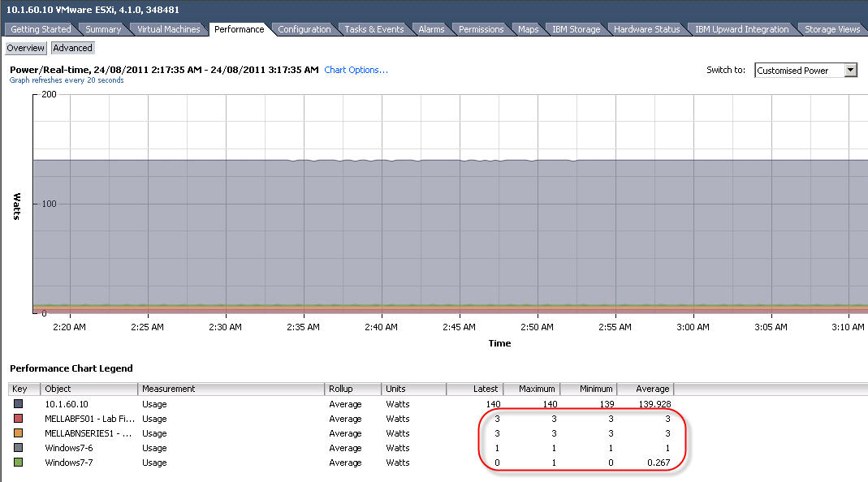This screenshot has height=482, width=868.
Task: Click the orange MELLABNSERIES1 legend color key
Action: (19, 433)
